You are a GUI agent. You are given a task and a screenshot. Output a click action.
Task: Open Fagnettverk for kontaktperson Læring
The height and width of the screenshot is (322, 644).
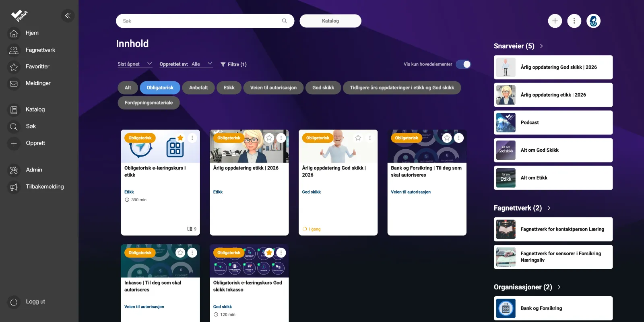553,229
